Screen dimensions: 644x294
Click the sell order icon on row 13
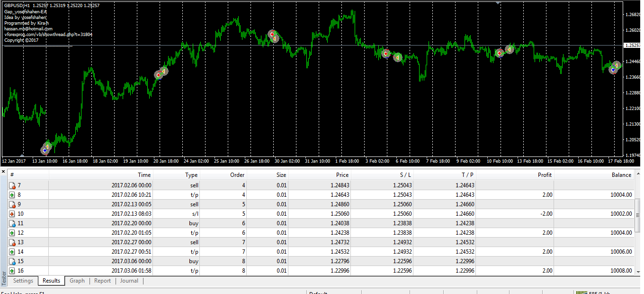click(x=12, y=242)
